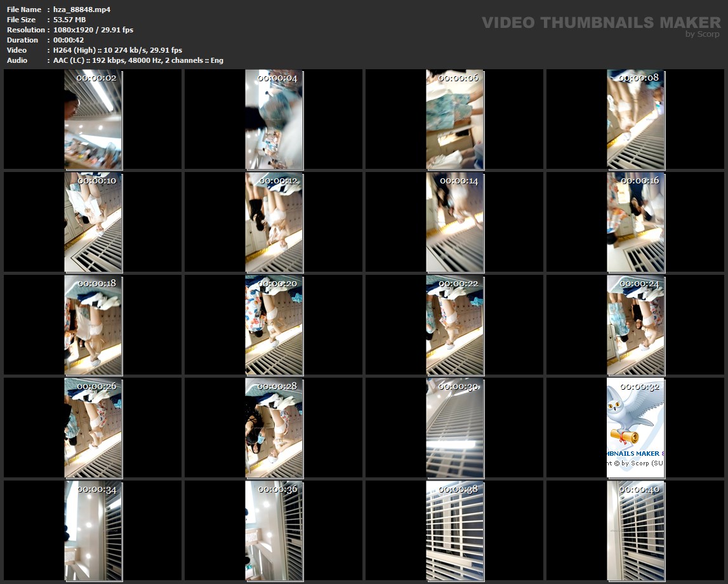The image size is (728, 584).
Task: Choose the frame at 00:00:36
Action: point(274,531)
